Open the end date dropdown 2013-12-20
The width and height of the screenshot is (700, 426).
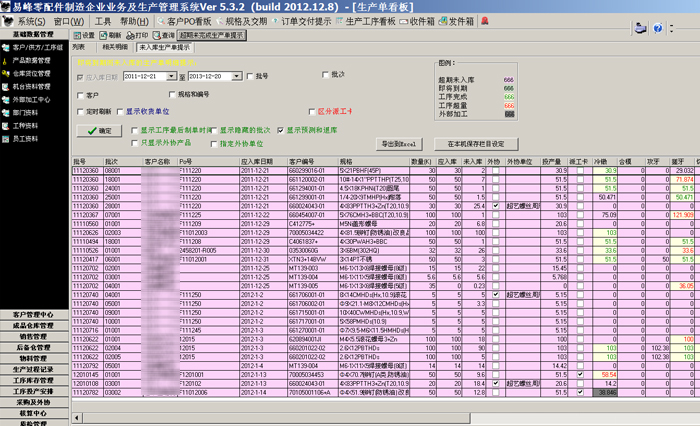[240, 76]
